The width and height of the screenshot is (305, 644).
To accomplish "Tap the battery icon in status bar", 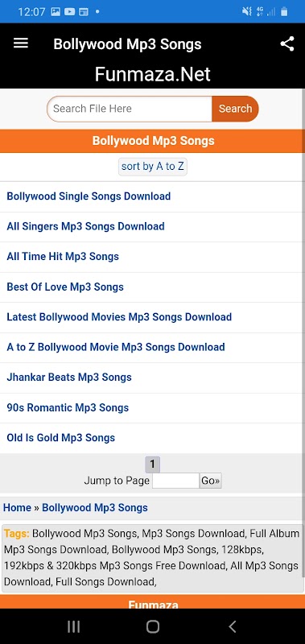I will click(x=283, y=11).
